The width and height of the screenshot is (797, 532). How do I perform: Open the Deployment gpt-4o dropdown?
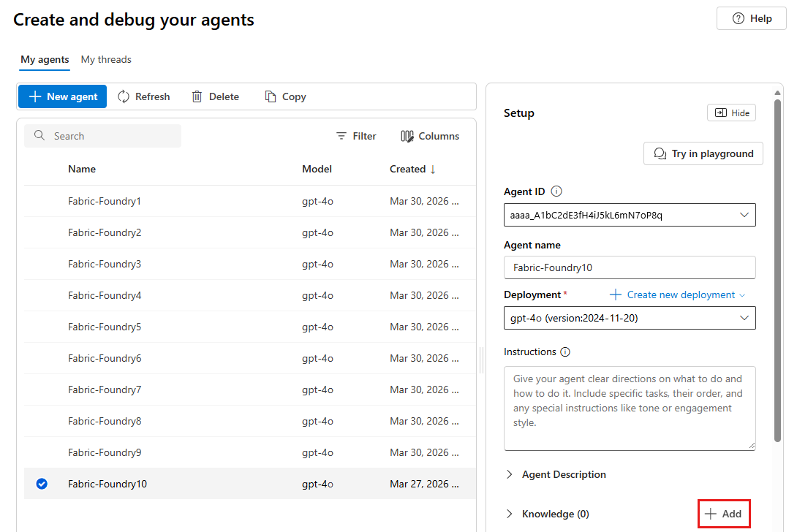tap(630, 318)
